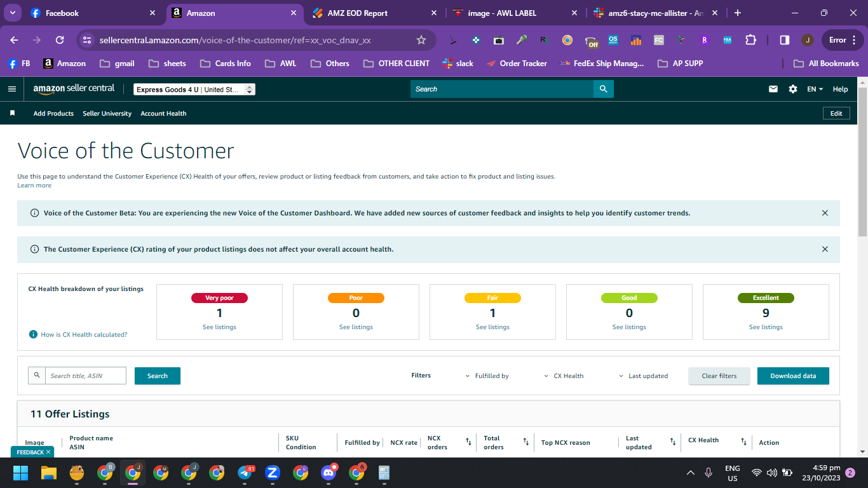Open File Explorer from the taskbar
The height and width of the screenshot is (488, 868).
click(49, 473)
